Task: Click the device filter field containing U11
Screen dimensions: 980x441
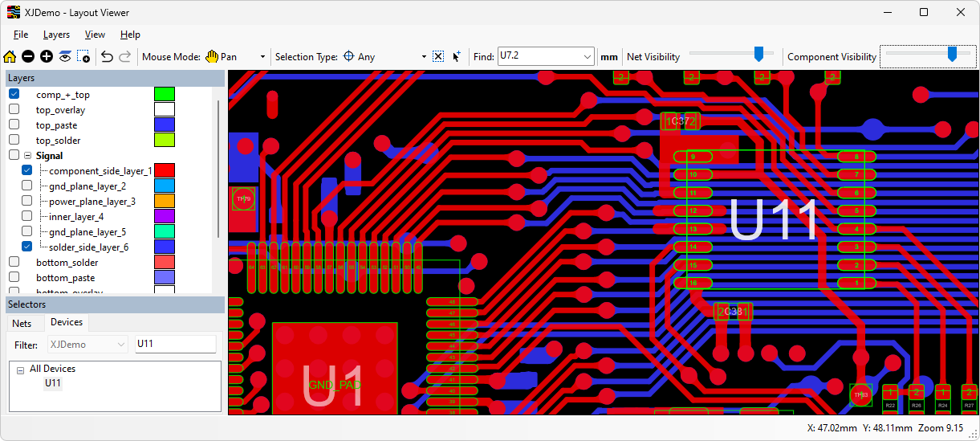Action: 175,344
